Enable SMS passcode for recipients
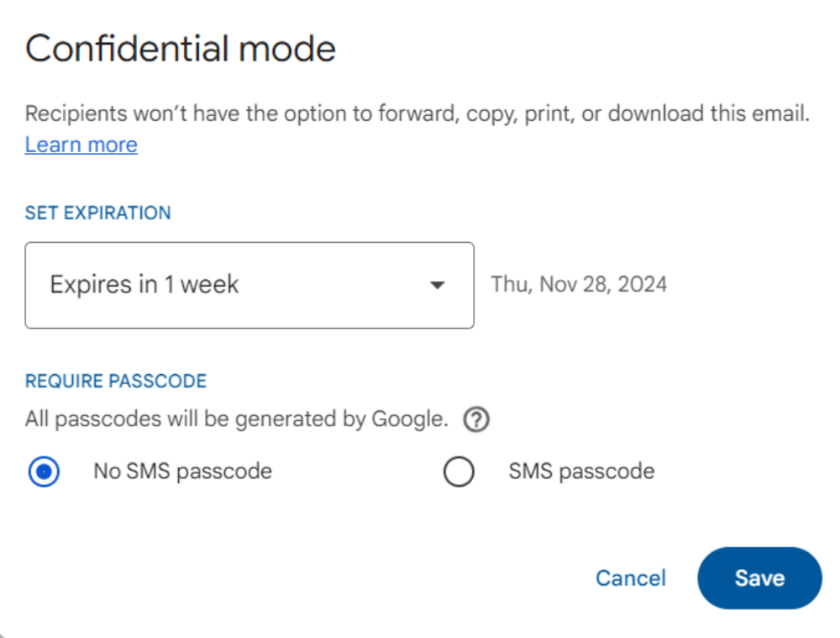The image size is (840, 638). [459, 471]
